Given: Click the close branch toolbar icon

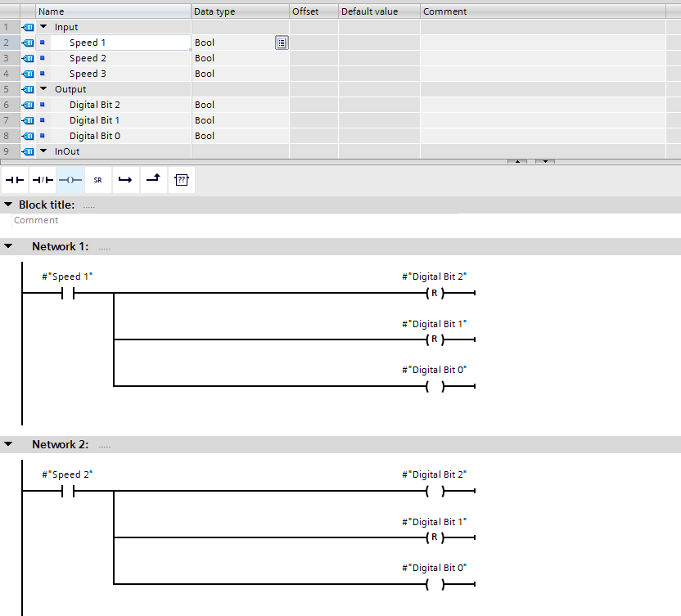Looking at the screenshot, I should click(152, 180).
